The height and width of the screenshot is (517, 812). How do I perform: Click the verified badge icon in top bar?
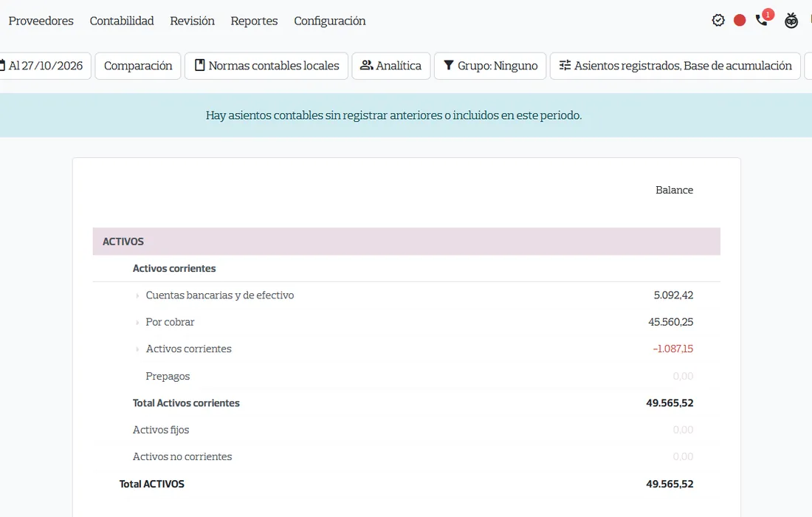point(718,20)
